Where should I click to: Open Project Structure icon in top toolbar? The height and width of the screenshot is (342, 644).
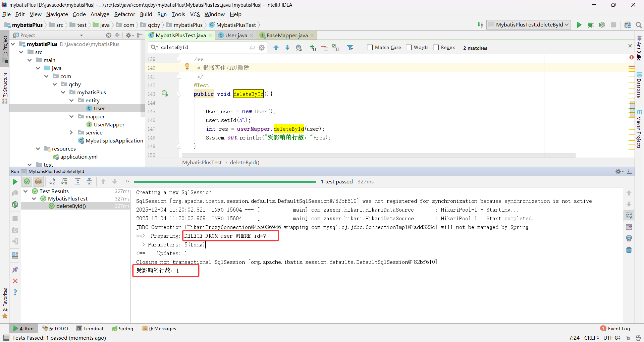(x=628, y=25)
